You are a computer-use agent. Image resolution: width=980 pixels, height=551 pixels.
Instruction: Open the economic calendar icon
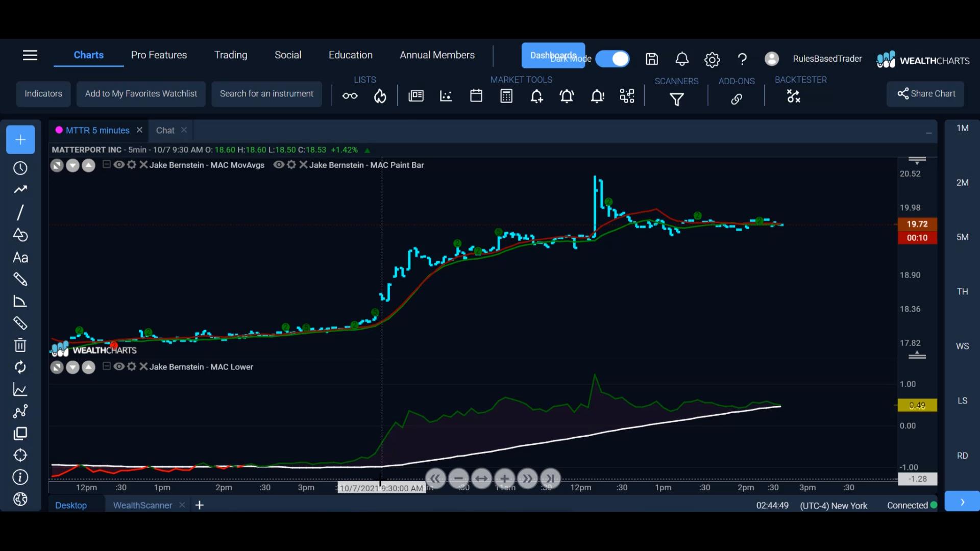click(x=476, y=96)
